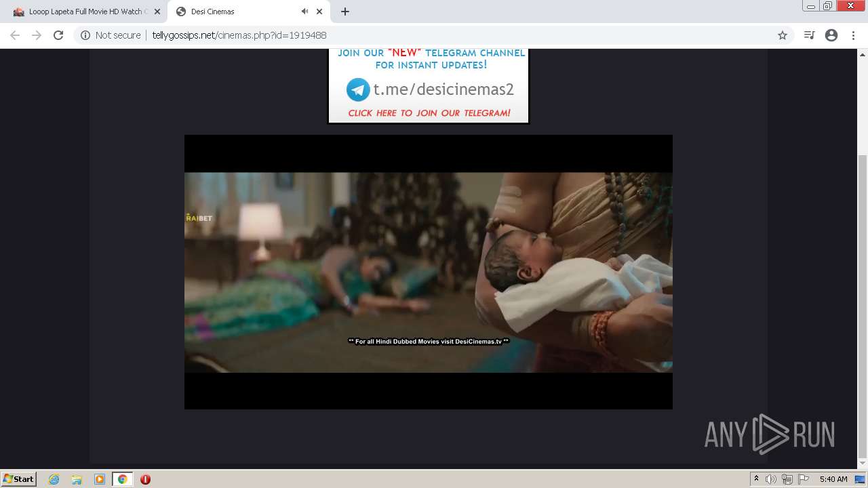
Task: Open media control icon in toolbar
Action: (x=809, y=35)
